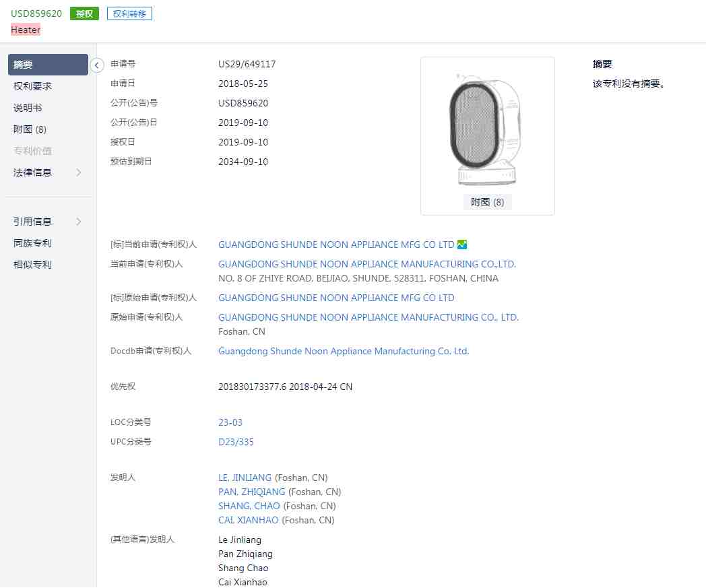Select the 摘要 tab in the sidebar
The width and height of the screenshot is (706, 588).
48,65
